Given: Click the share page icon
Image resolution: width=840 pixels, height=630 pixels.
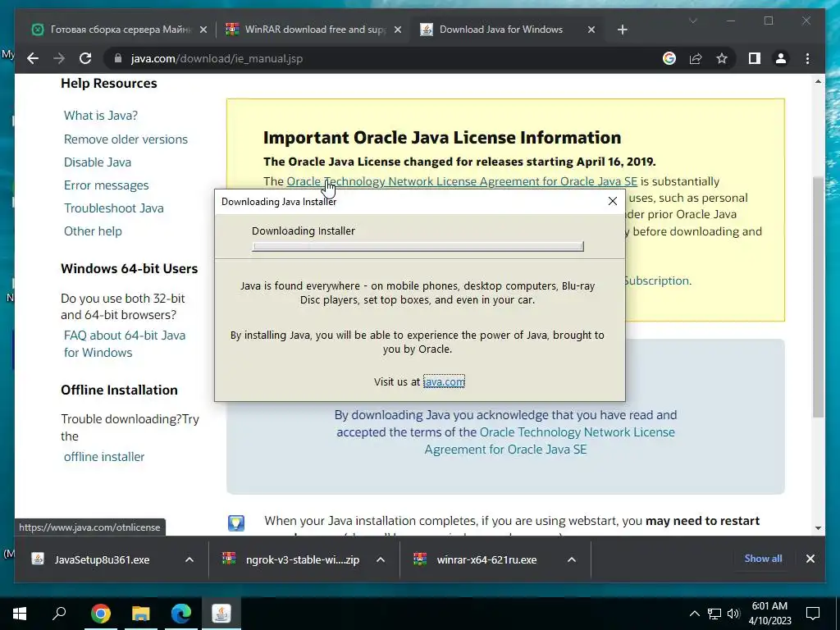Looking at the screenshot, I should click(x=696, y=58).
